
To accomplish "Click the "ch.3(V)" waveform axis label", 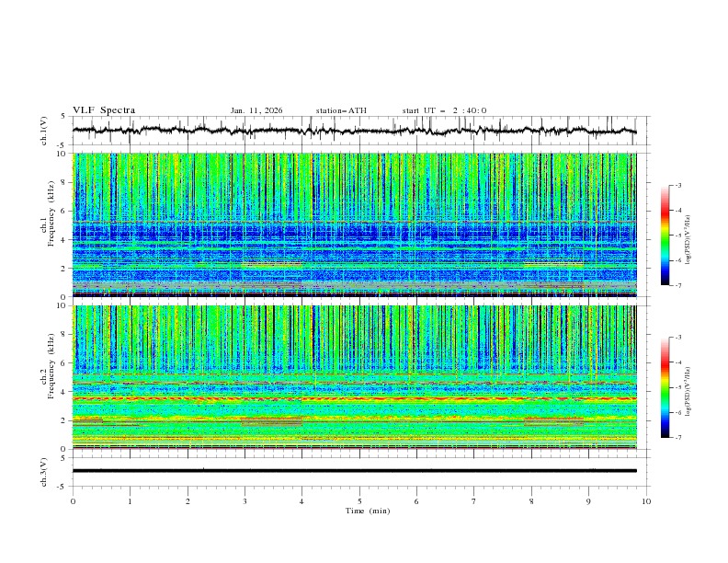I will point(44,472).
